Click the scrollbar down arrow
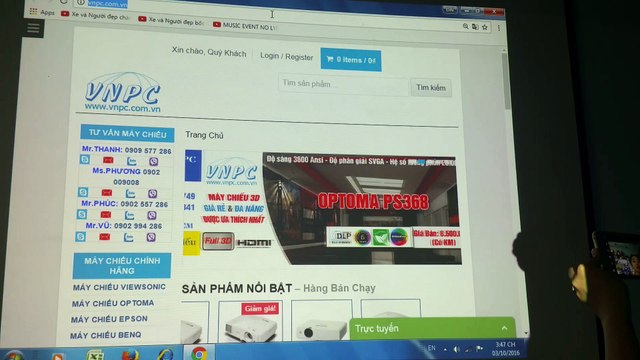Viewport: 640px width, 360px height. click(x=526, y=333)
